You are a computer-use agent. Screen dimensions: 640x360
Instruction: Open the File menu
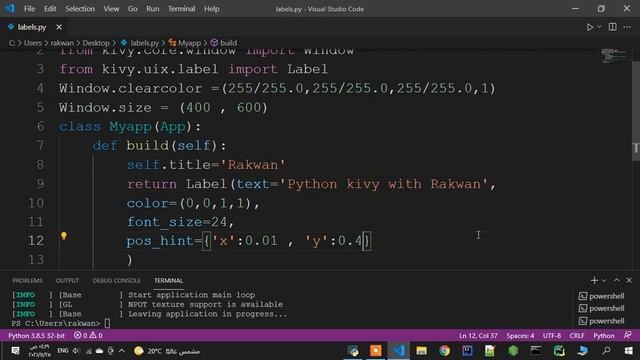click(x=29, y=9)
